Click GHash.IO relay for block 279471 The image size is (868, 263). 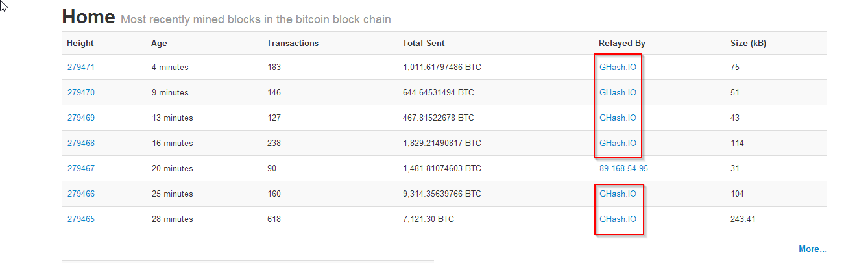[x=618, y=67]
